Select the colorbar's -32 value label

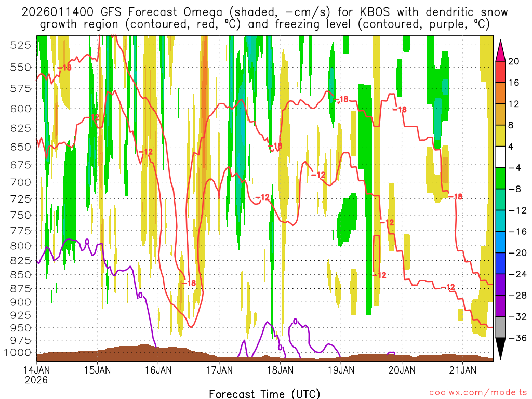518,316
